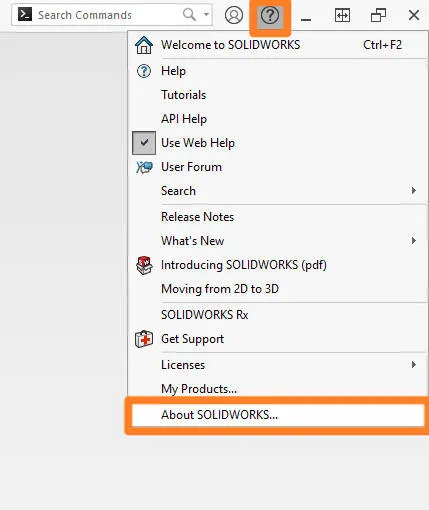
Task: Open the Tutorials menu item
Action: coord(183,95)
